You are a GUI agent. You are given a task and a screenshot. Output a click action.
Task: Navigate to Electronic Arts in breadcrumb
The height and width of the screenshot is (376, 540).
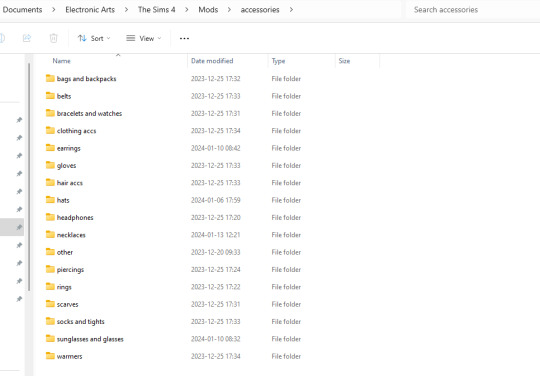[x=90, y=10]
